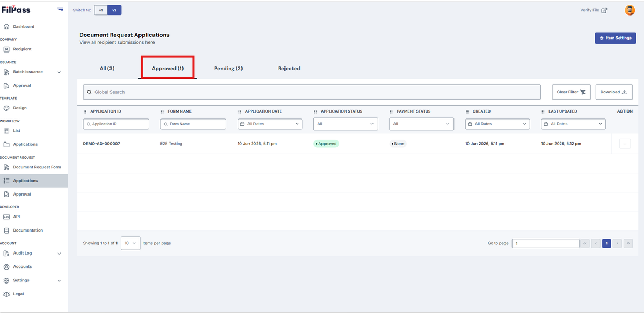Go to the previous page arrow
The height and width of the screenshot is (313, 644).
pyautogui.click(x=596, y=243)
